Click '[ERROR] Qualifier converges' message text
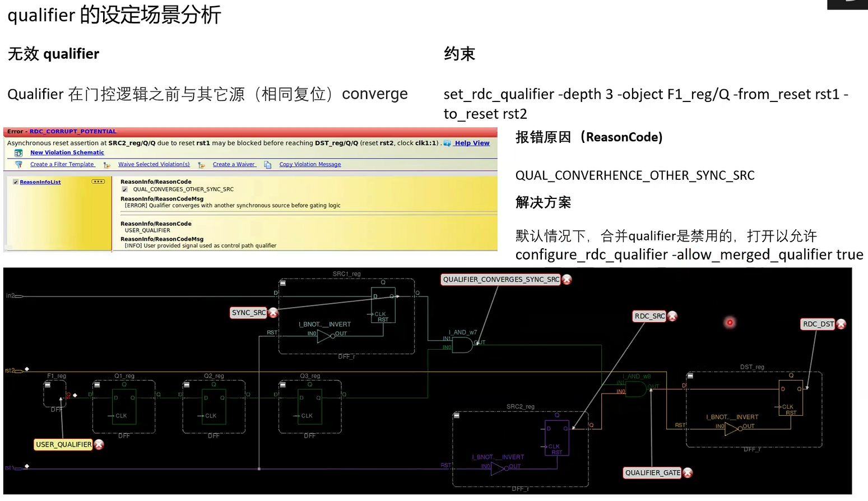 pyautogui.click(x=233, y=206)
